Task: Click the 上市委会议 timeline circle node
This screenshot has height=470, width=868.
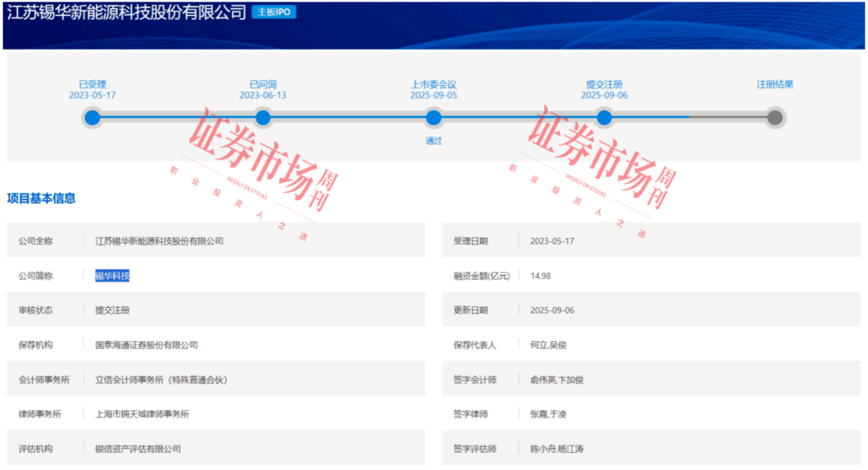Action: 434,118
